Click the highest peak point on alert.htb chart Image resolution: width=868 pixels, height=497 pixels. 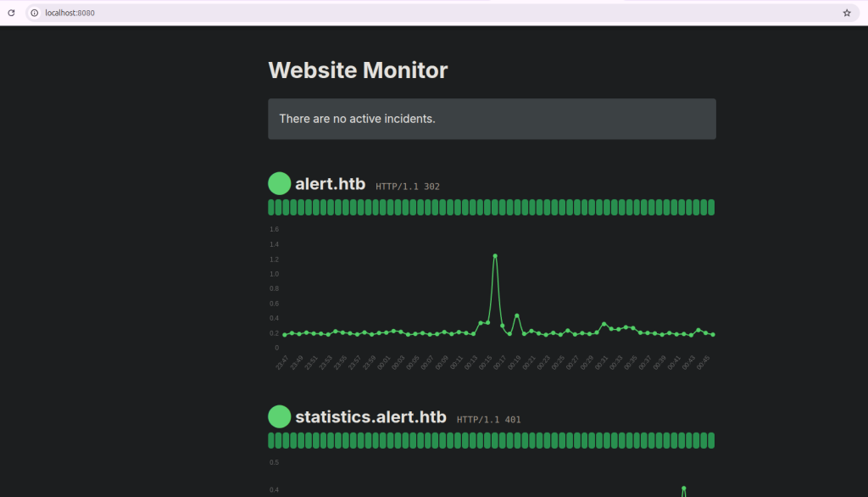[x=495, y=255]
